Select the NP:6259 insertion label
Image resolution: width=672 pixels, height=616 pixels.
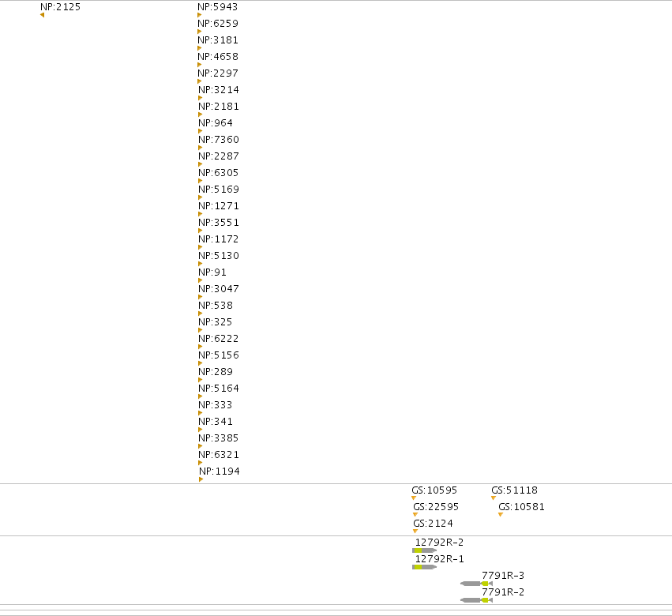[218, 24]
